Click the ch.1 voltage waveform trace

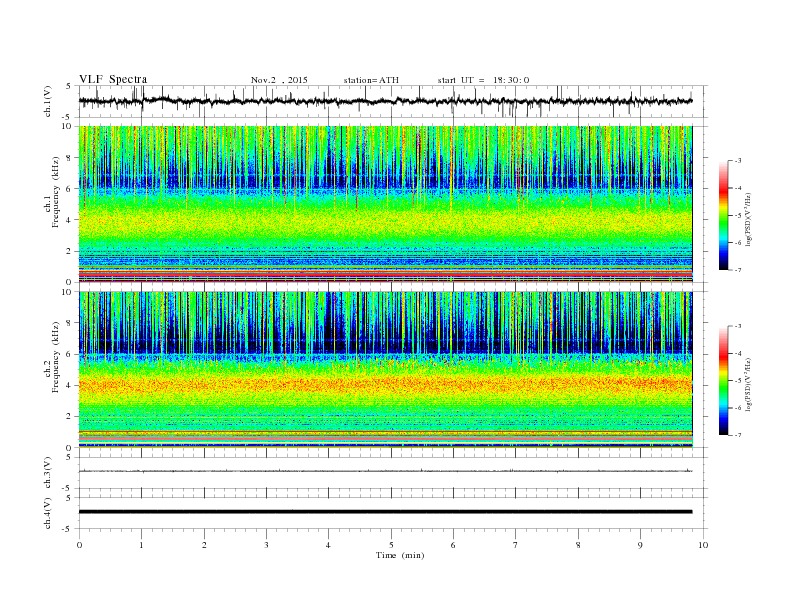point(385,101)
